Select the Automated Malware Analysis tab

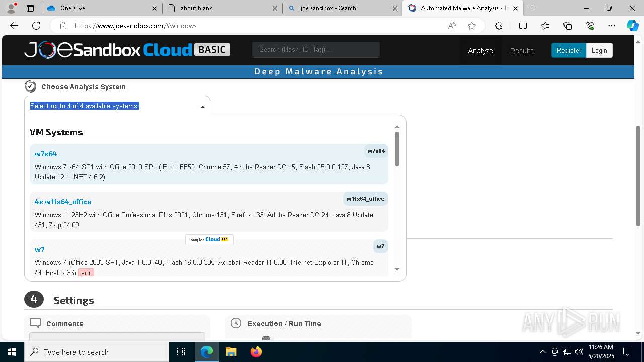[462, 8]
